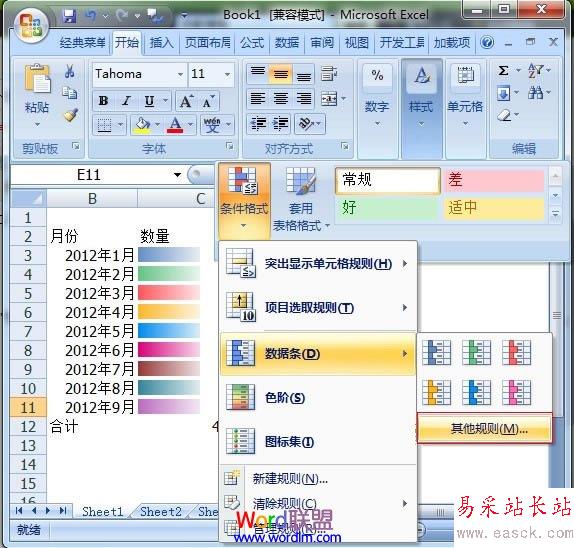Decrease font size with small A
The width and height of the screenshot is (574, 548).
[x=209, y=101]
